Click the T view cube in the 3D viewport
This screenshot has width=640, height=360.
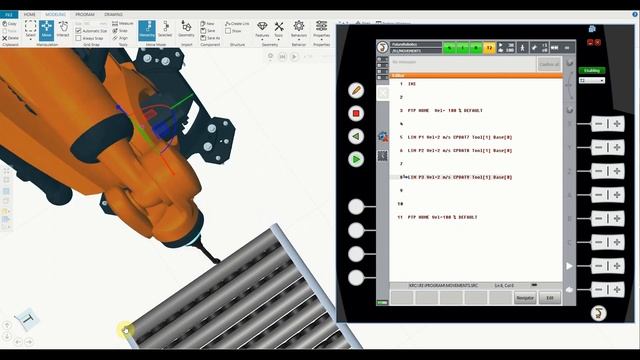[27, 320]
